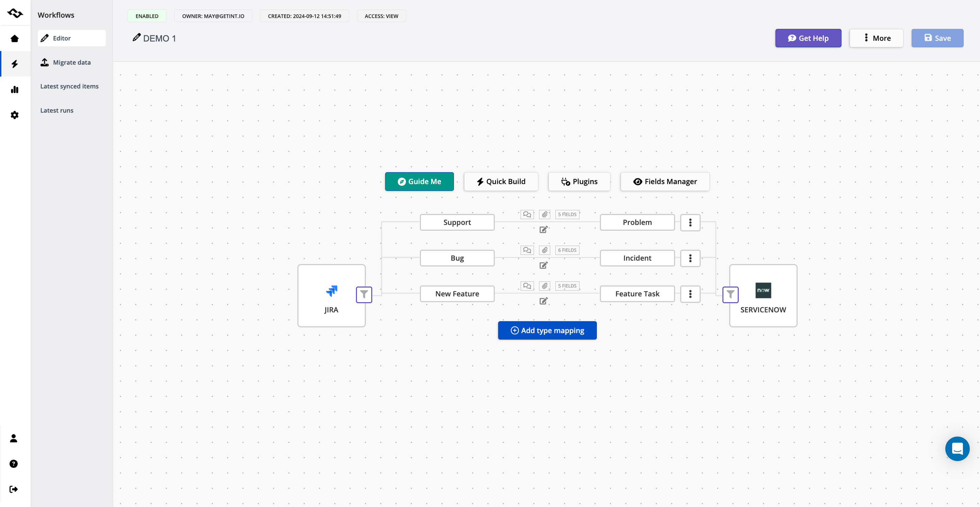This screenshot has width=980, height=507.
Task: Click Add type mapping button
Action: click(x=547, y=330)
